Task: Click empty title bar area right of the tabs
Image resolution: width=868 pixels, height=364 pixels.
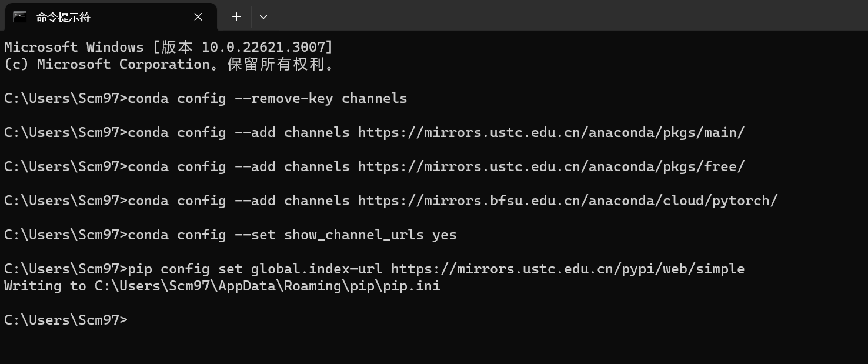Action: click(559, 16)
